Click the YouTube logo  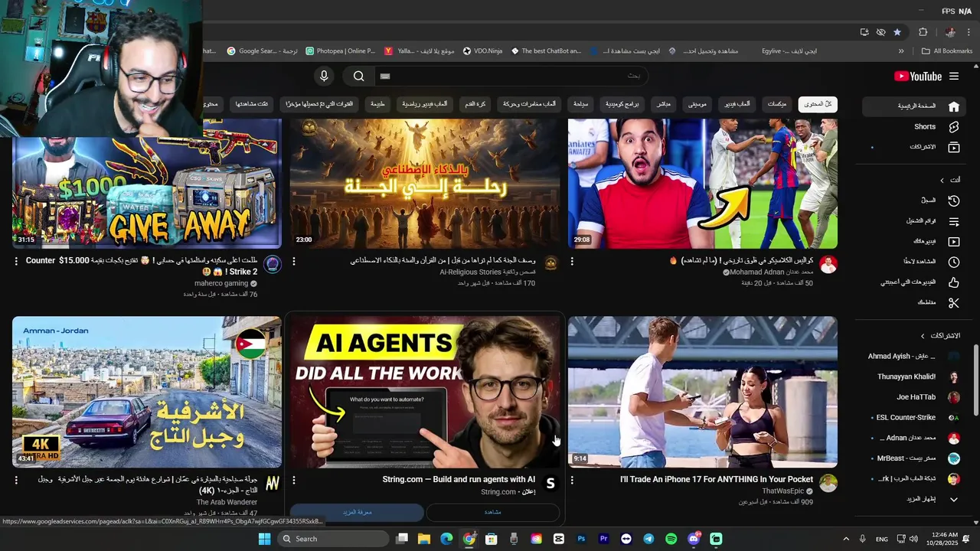pyautogui.click(x=918, y=76)
